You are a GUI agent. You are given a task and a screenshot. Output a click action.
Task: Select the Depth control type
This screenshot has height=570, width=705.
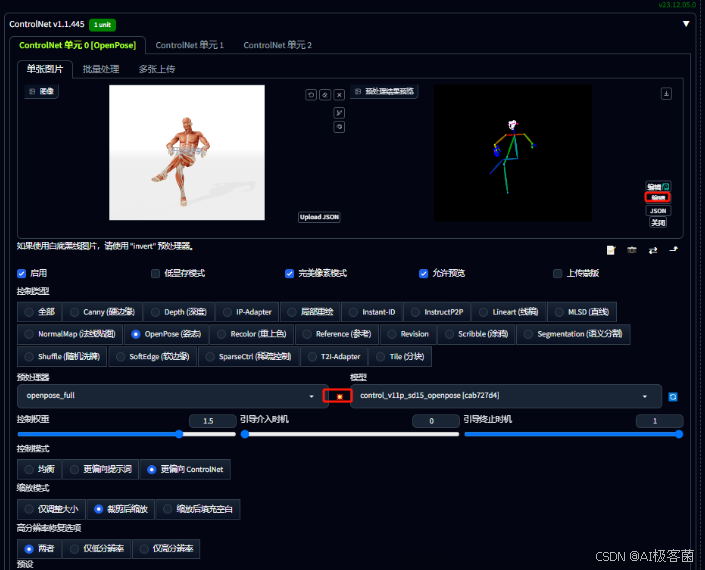tap(179, 312)
